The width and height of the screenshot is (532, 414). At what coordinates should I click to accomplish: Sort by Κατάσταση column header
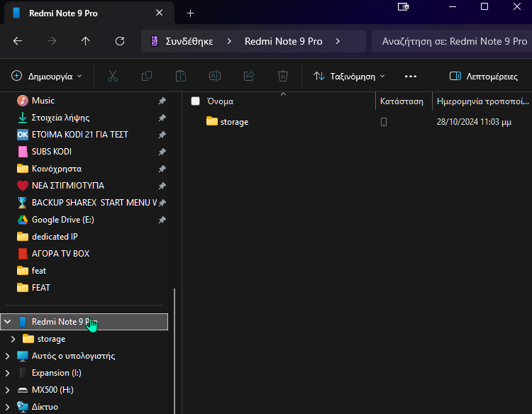click(x=401, y=101)
